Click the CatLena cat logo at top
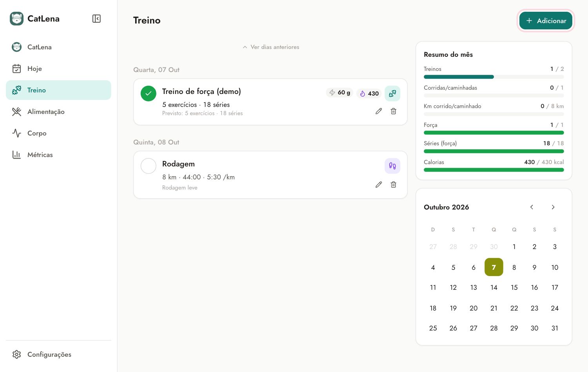Viewport: 588px width, 372px height. click(16, 19)
